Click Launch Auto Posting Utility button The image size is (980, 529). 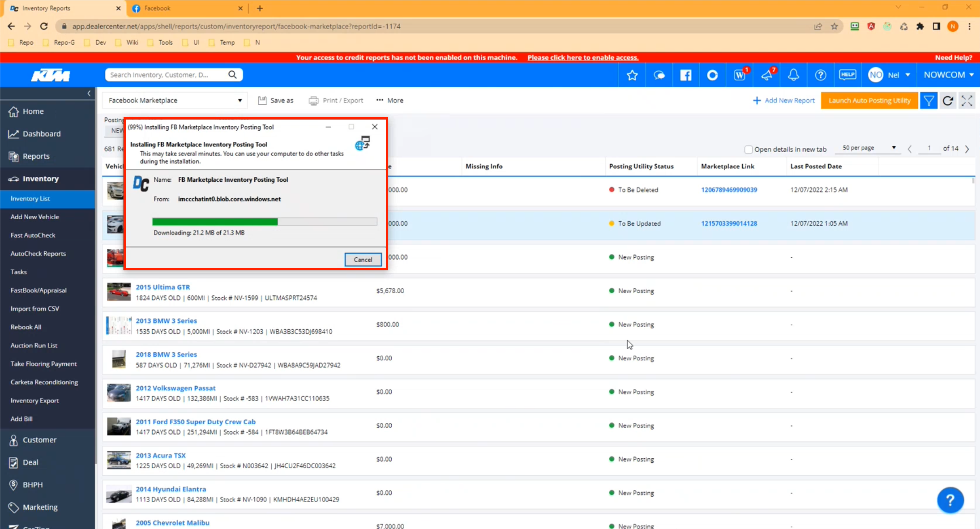pos(869,101)
